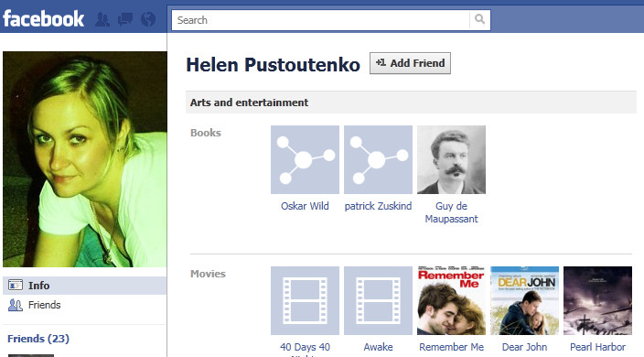Open the friend requests icon
Image resolution: width=644 pixels, height=357 pixels.
102,19
